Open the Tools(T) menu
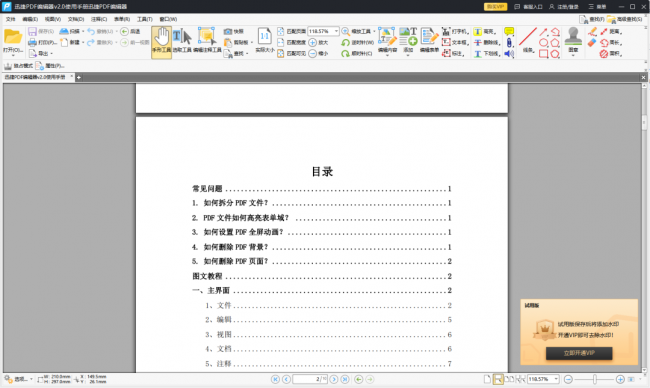The image size is (650, 388). click(x=145, y=19)
